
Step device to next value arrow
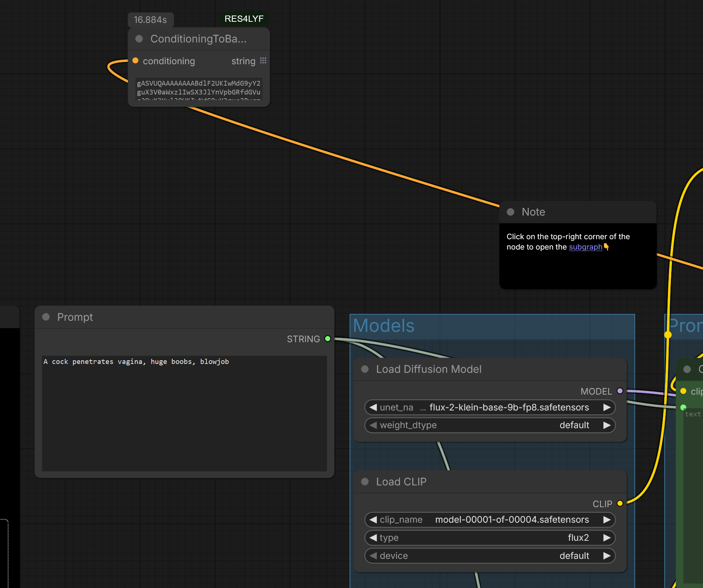pyautogui.click(x=607, y=556)
